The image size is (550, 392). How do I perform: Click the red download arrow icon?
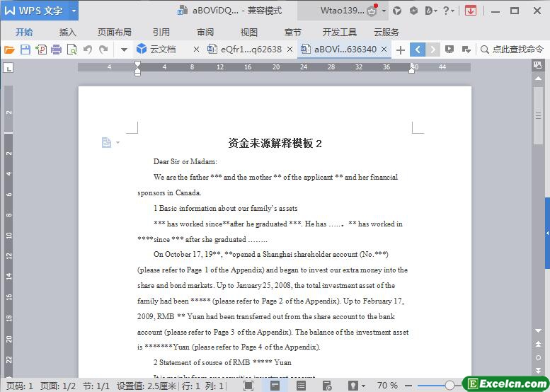pyautogui.click(x=471, y=11)
